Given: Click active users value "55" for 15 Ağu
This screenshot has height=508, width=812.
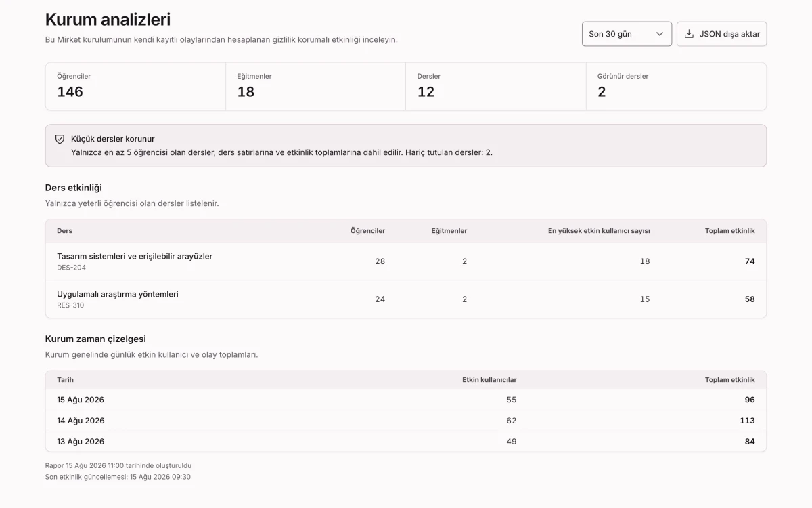Looking at the screenshot, I should click(512, 400).
